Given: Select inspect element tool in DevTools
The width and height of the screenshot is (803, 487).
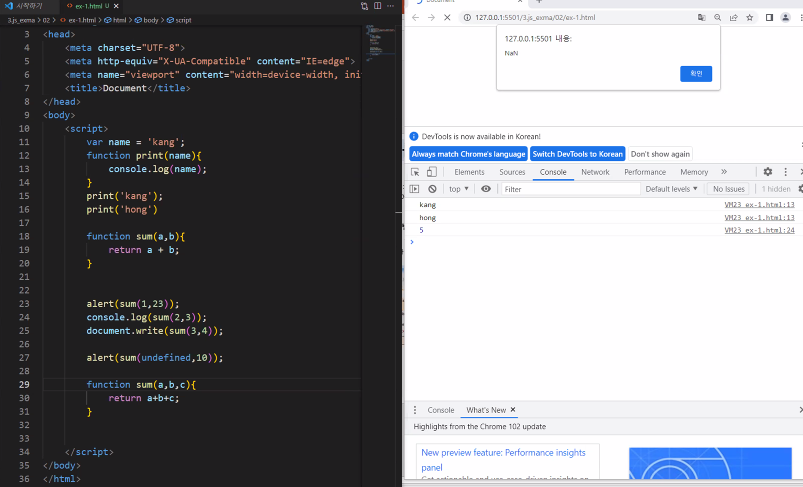Looking at the screenshot, I should click(x=415, y=172).
